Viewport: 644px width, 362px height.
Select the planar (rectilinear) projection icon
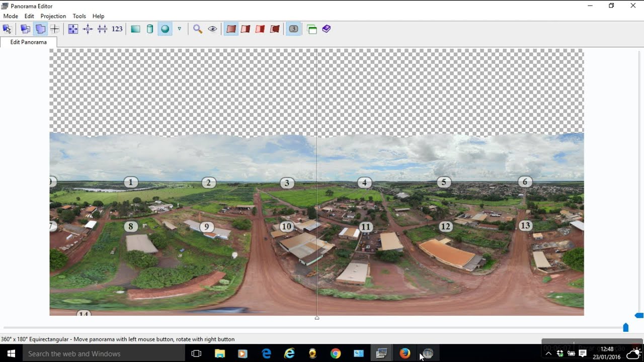click(135, 29)
